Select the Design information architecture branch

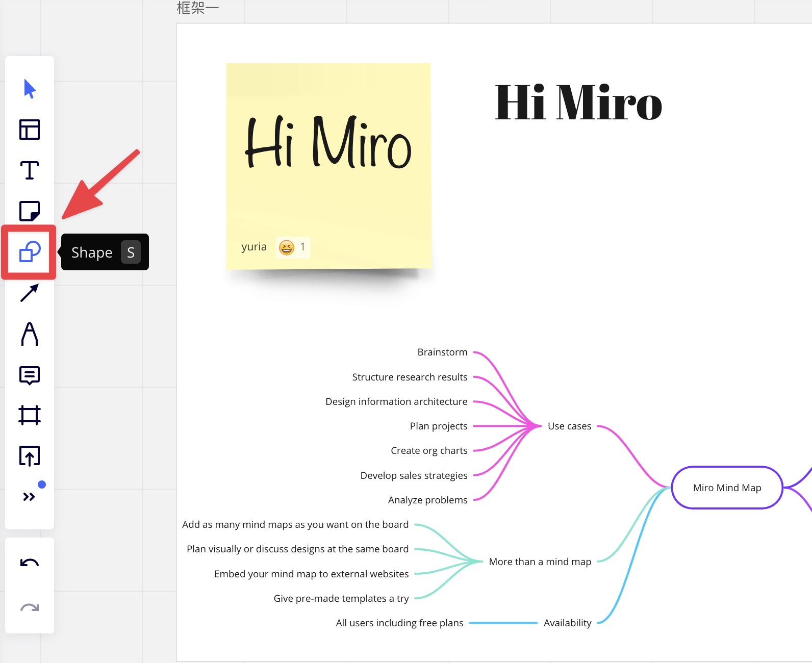(396, 401)
